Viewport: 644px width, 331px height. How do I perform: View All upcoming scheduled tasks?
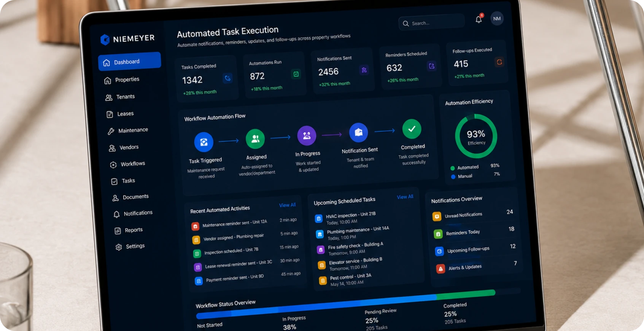(405, 197)
